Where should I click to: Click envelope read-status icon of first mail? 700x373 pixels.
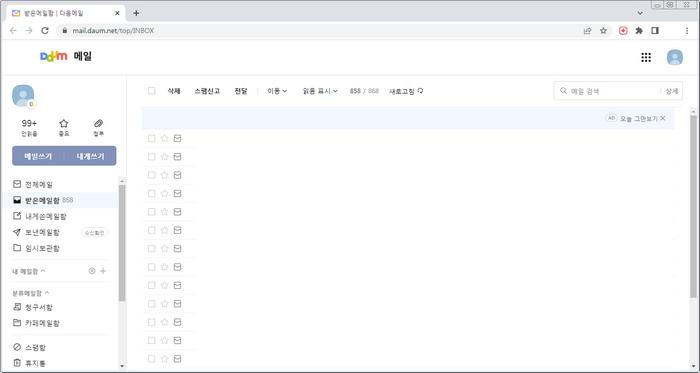(x=177, y=139)
